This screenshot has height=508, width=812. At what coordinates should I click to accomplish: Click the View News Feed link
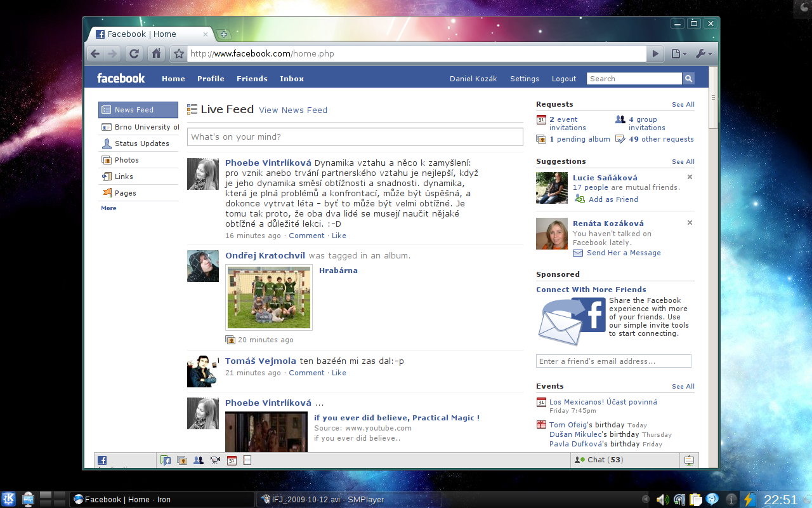pos(293,110)
